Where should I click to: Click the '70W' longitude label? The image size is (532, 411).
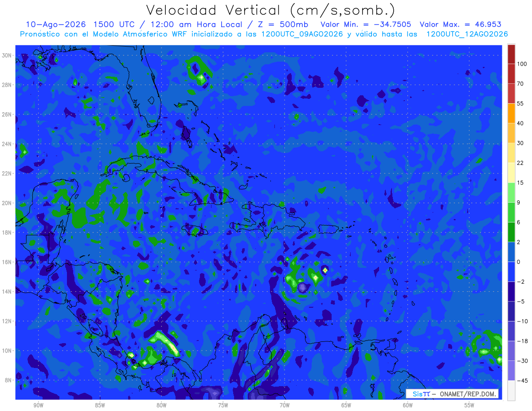tap(285, 405)
